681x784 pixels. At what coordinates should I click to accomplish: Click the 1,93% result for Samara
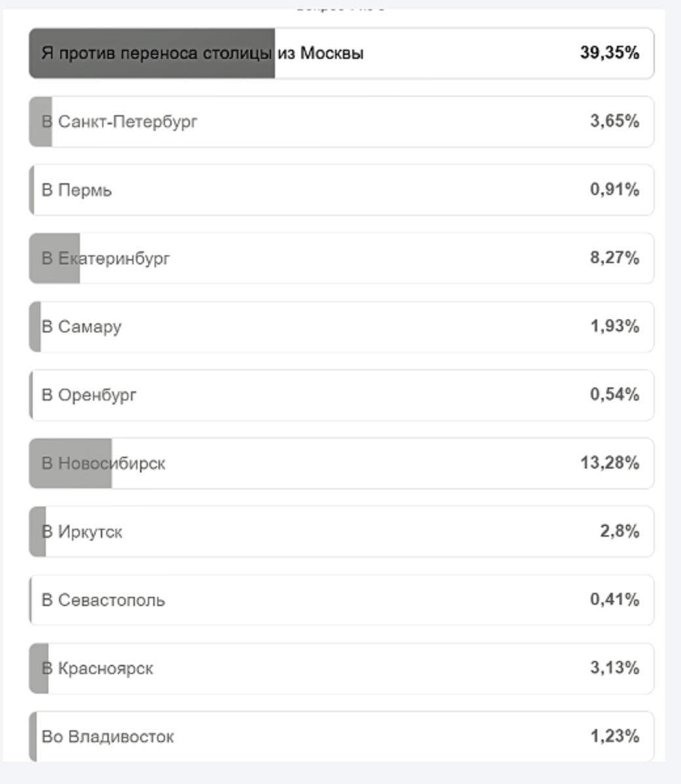614,326
